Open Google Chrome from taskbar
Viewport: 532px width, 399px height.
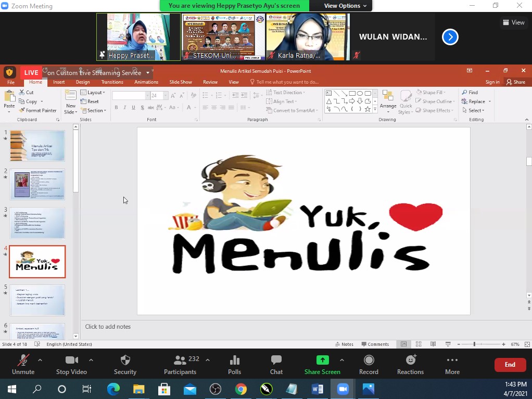241,389
